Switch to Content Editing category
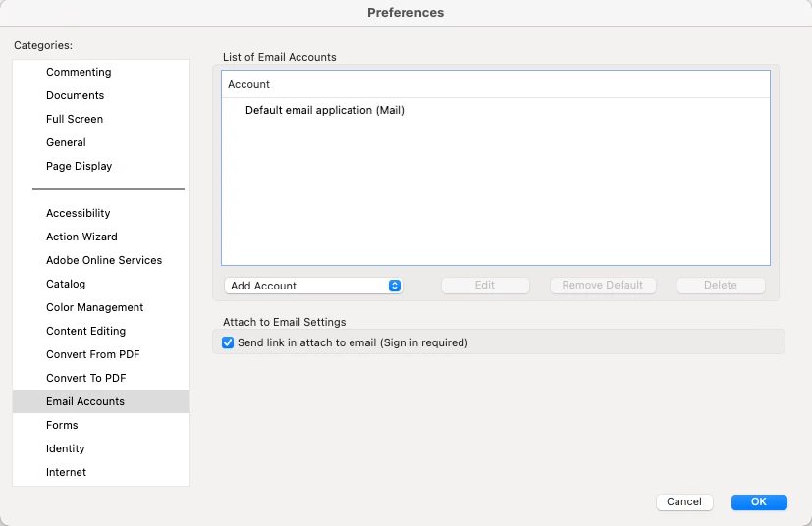Viewport: 812px width, 526px height. (85, 331)
